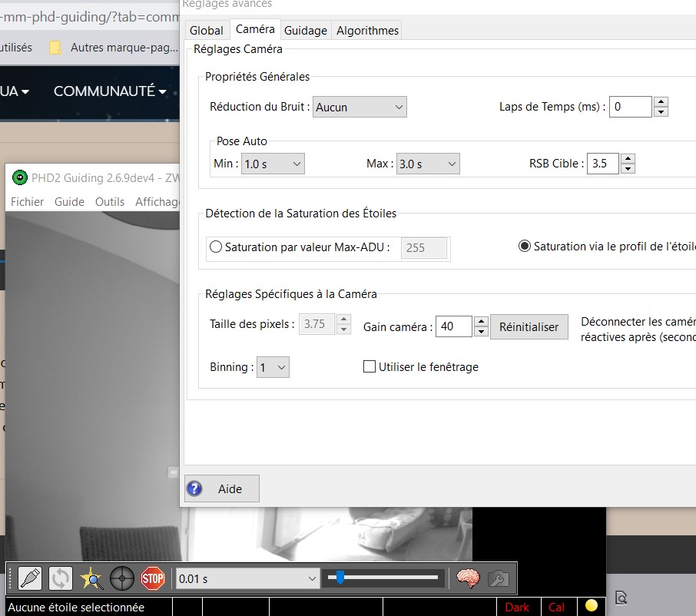The height and width of the screenshot is (616, 696).
Task: Increase RSB Cible with up arrow
Action: (628, 158)
